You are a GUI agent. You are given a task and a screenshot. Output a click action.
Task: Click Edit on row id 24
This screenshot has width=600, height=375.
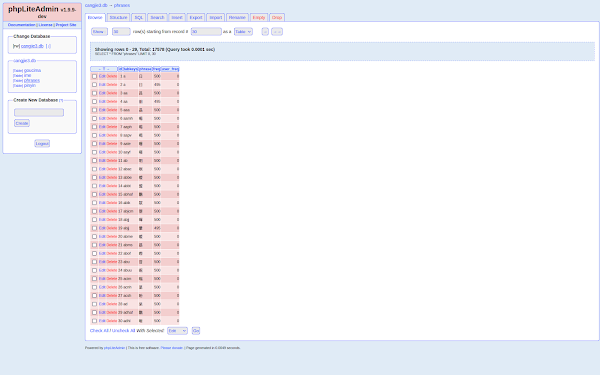102,270
